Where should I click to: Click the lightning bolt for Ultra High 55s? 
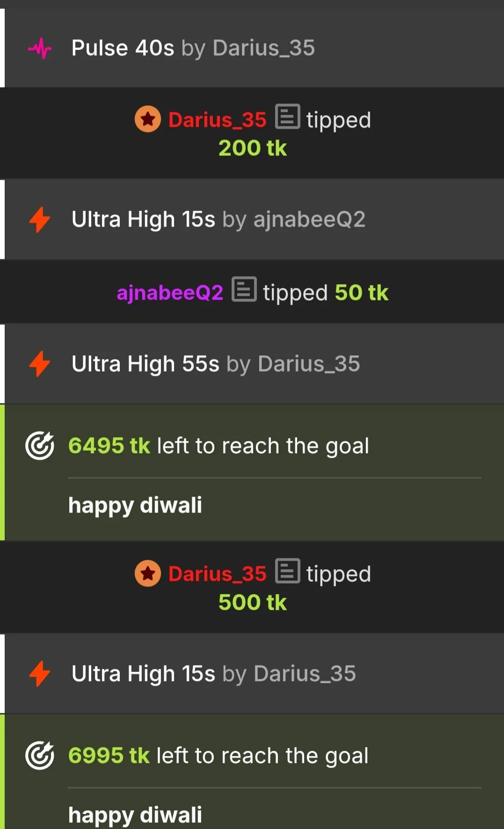40,364
